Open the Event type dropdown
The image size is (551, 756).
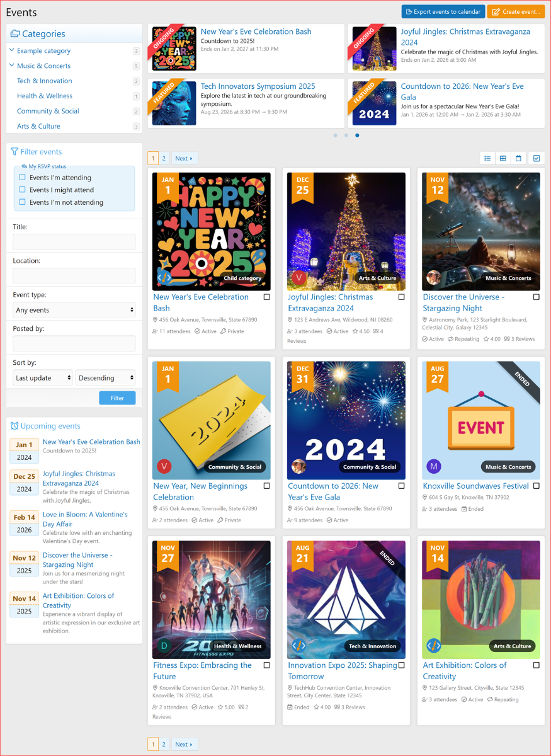click(74, 310)
